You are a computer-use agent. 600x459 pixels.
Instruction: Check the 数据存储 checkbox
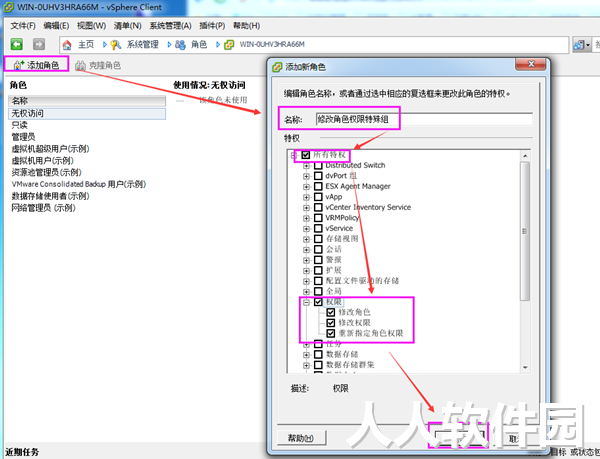(x=318, y=354)
